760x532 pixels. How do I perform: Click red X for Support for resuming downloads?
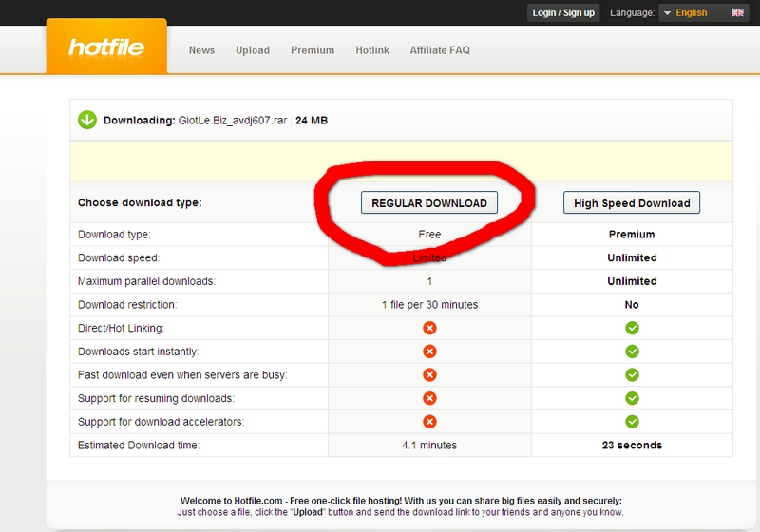[429, 398]
